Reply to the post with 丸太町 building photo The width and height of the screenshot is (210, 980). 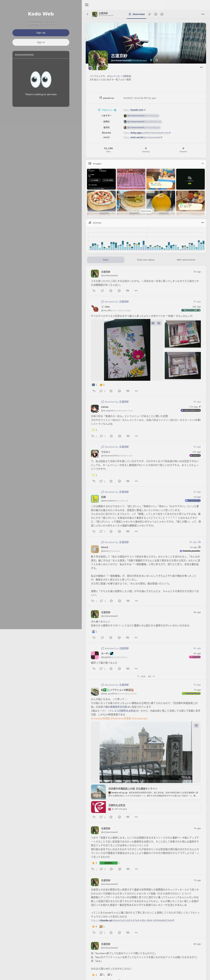pos(94,817)
